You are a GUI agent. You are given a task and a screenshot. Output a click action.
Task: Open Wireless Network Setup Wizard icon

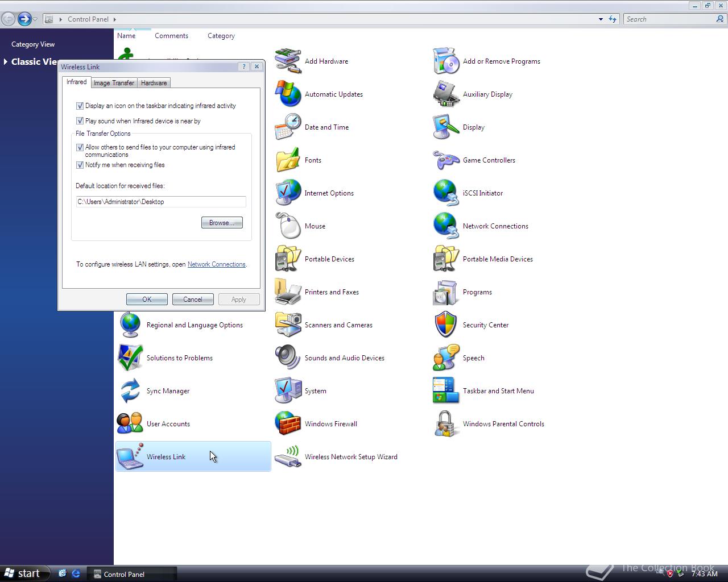click(288, 457)
